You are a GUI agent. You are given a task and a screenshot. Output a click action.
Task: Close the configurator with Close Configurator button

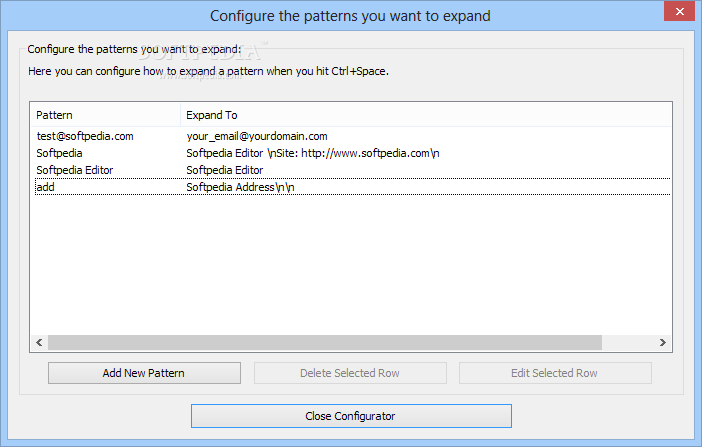click(351, 416)
